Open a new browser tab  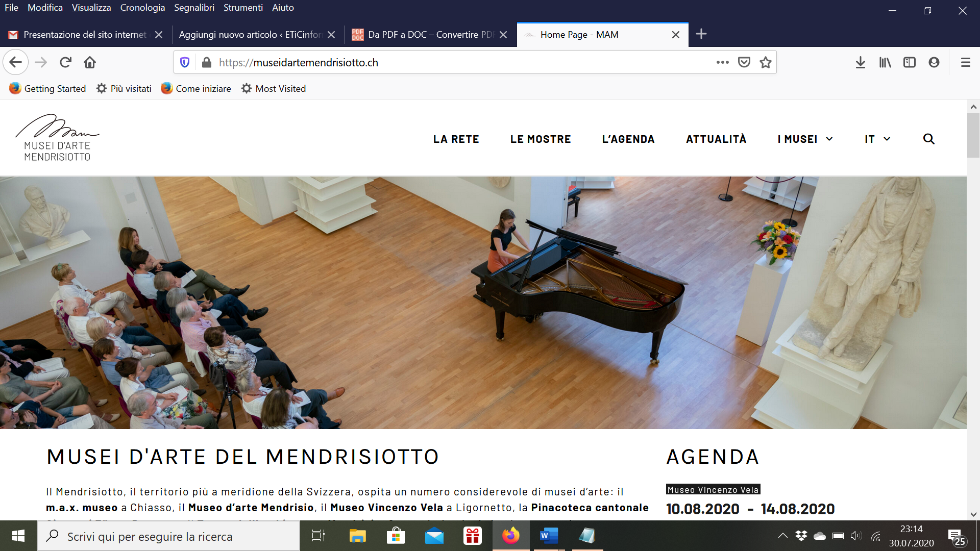click(x=701, y=34)
